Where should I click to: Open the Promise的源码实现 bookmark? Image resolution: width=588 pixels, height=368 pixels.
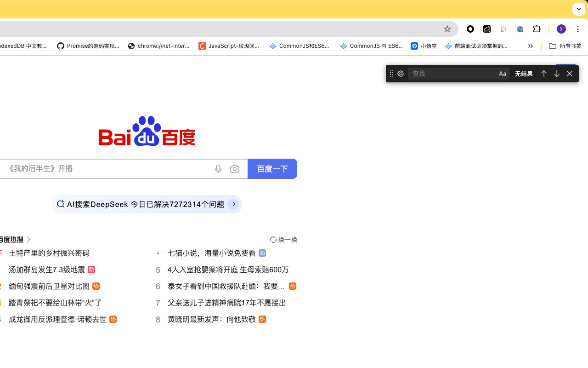coord(88,46)
